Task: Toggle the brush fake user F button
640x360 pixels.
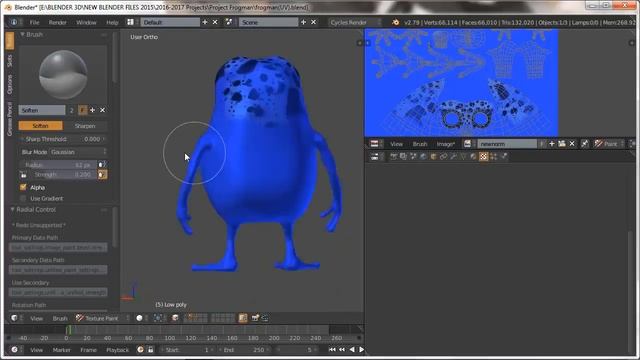Action: point(83,110)
